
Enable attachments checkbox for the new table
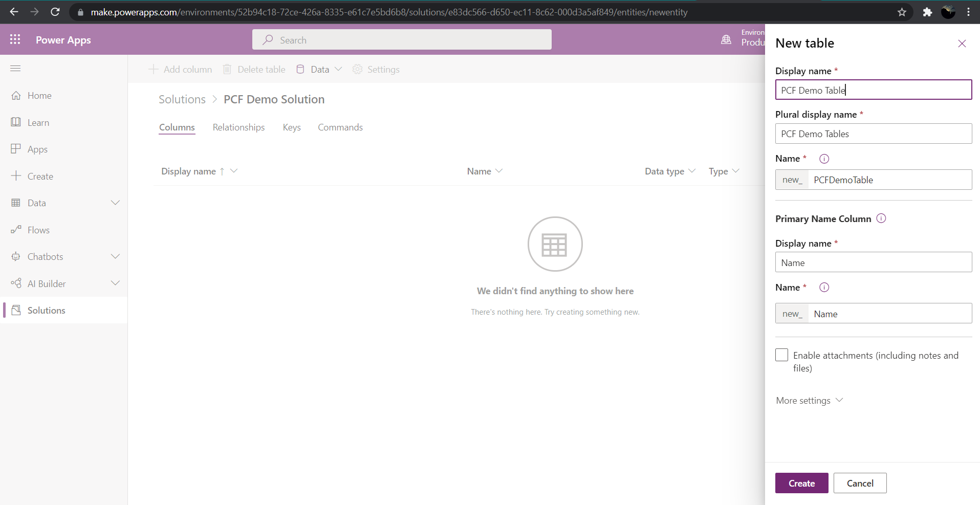click(781, 355)
